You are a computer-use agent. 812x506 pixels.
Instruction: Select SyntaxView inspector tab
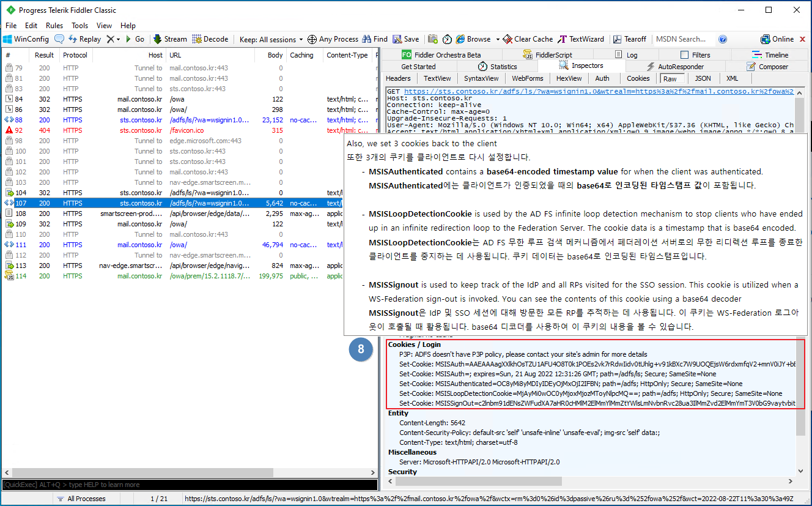pos(481,78)
